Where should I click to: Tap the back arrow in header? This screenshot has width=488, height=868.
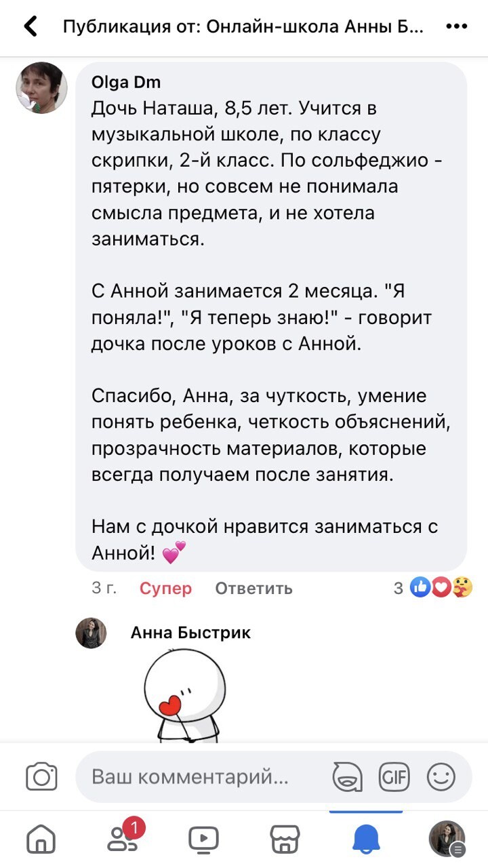pyautogui.click(x=30, y=27)
